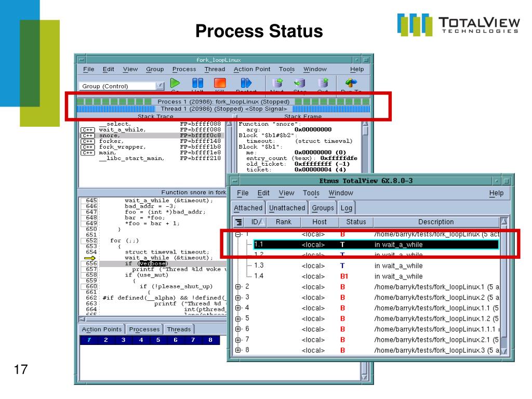The image size is (532, 399).
Task: Expand process 4 tree node
Action: point(238,308)
